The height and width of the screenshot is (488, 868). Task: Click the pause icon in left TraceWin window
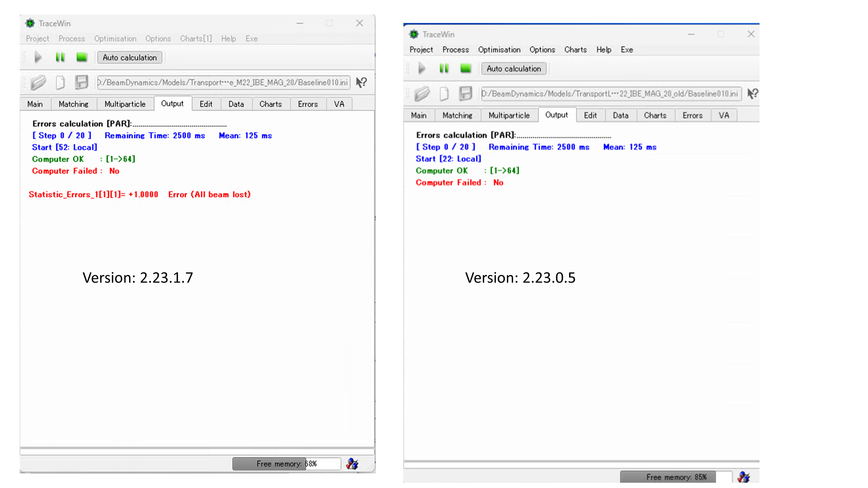(x=60, y=57)
